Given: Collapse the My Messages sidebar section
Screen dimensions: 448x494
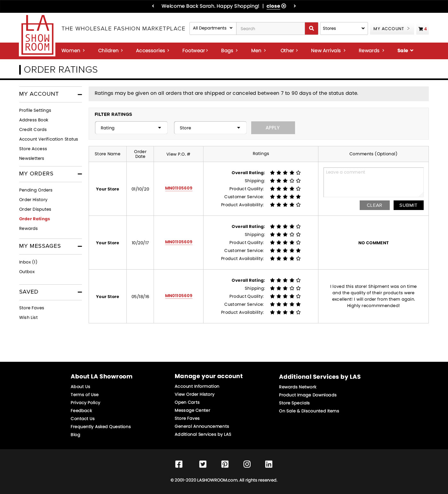Looking at the screenshot, I should tap(80, 246).
